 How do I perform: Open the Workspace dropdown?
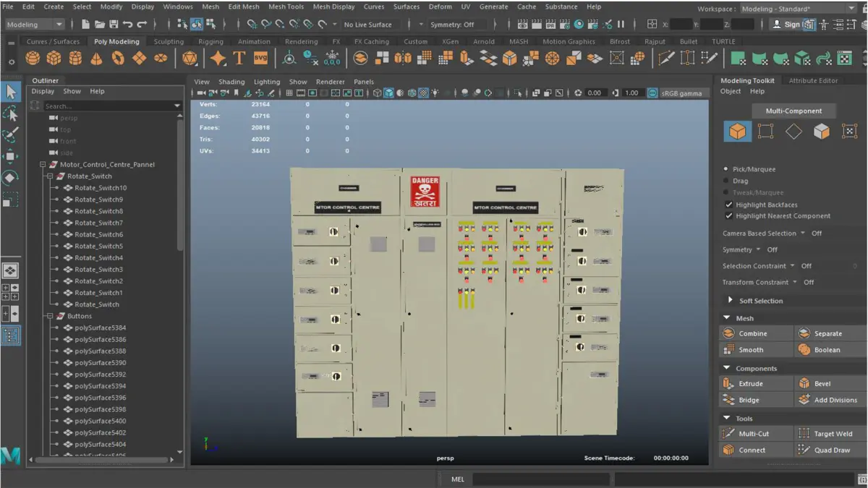point(798,9)
